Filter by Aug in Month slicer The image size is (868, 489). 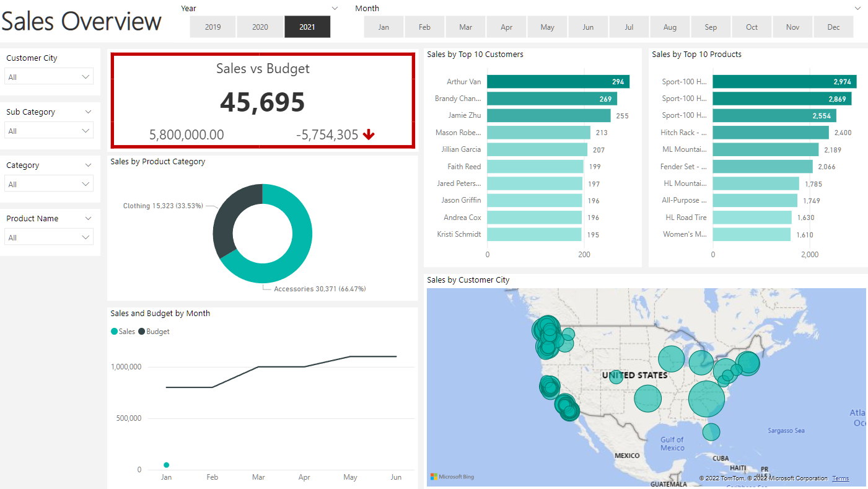670,27
